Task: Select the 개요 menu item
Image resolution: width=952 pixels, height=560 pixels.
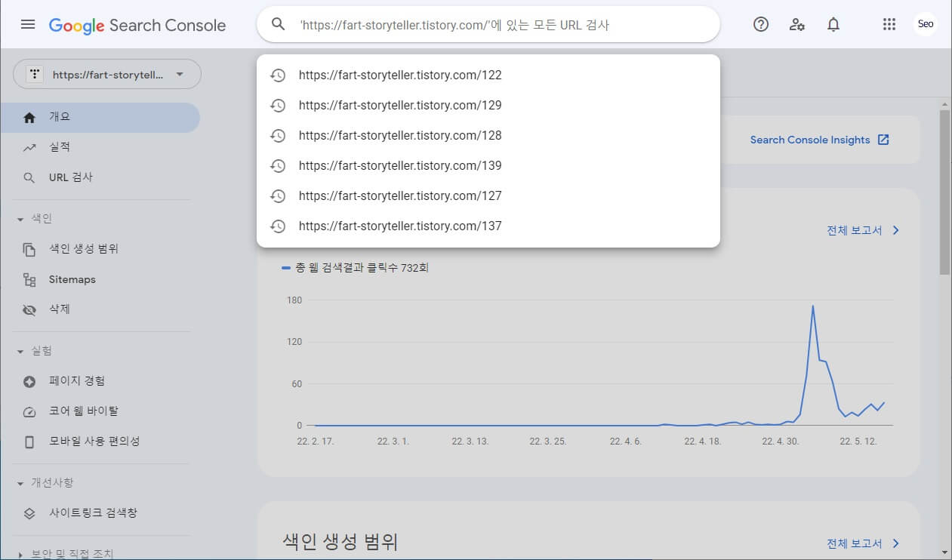Action: 100,118
